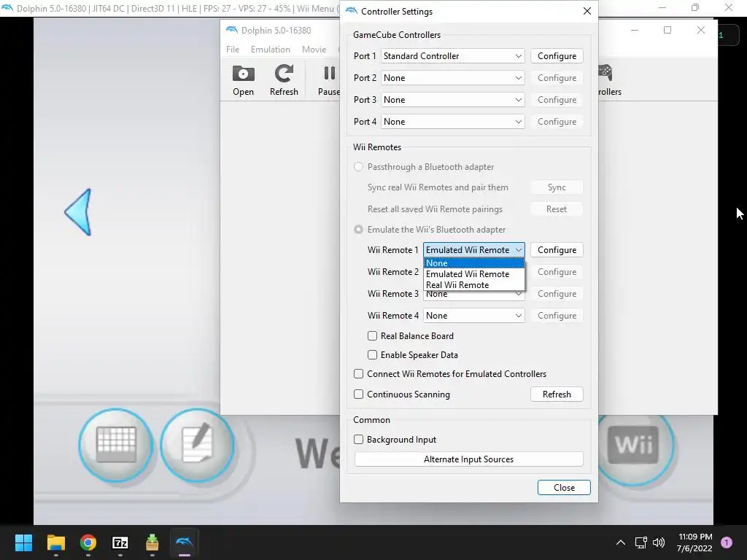Configure Wii Remote 1
Viewport: 747px width, 560px height.
tap(557, 250)
